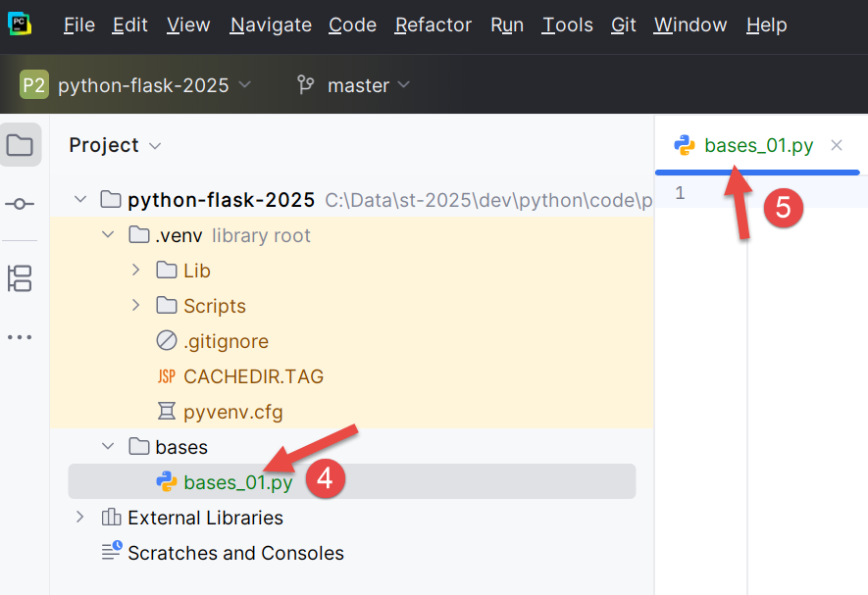Open the master branch dropdown
This screenshot has height=595, width=868.
[x=368, y=85]
